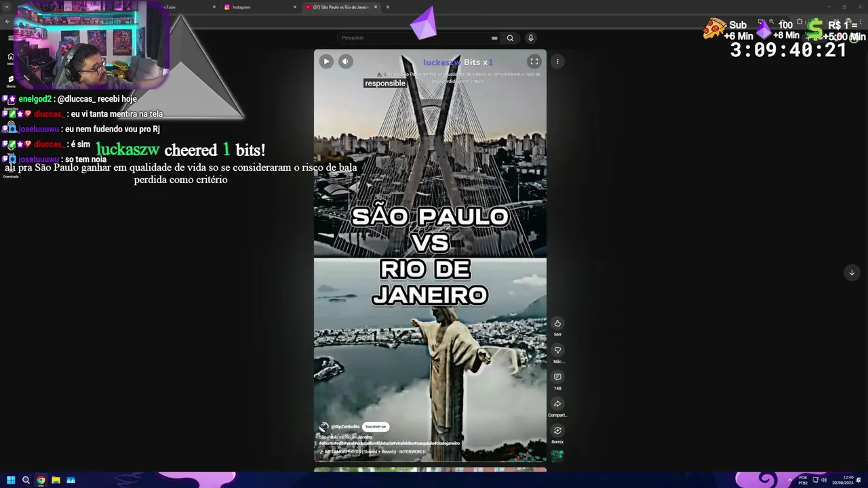This screenshot has height=488, width=868.
Task: Open the Photos app in taskbar
Action: tap(71, 480)
